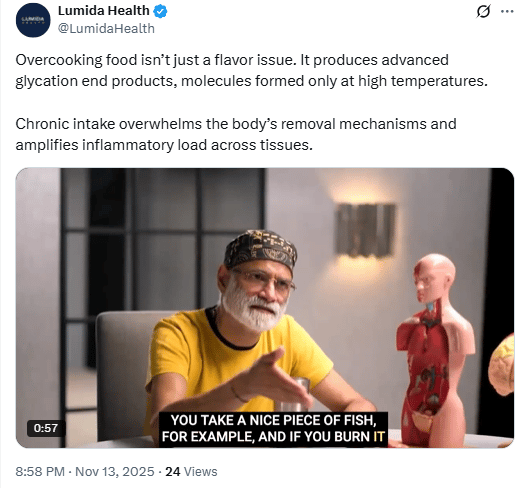Image resolution: width=523 pixels, height=488 pixels.
Task: Click the video subtitle about burning fish
Action: pyautogui.click(x=273, y=429)
